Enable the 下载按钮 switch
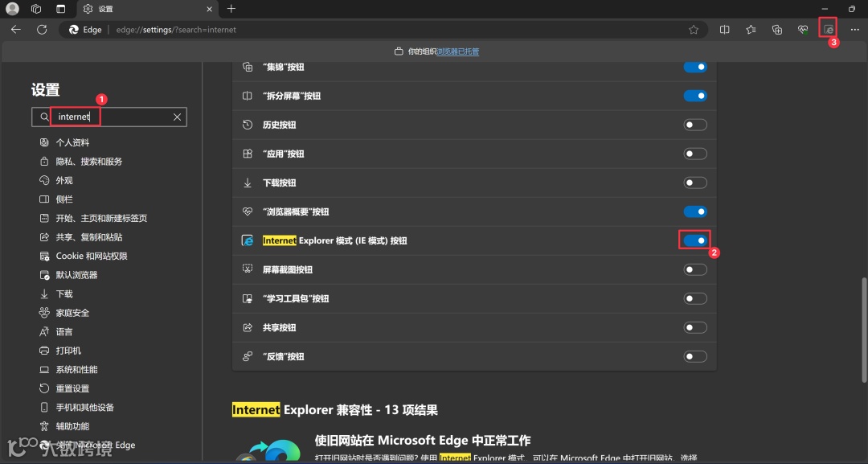The width and height of the screenshot is (868, 464). 695,183
